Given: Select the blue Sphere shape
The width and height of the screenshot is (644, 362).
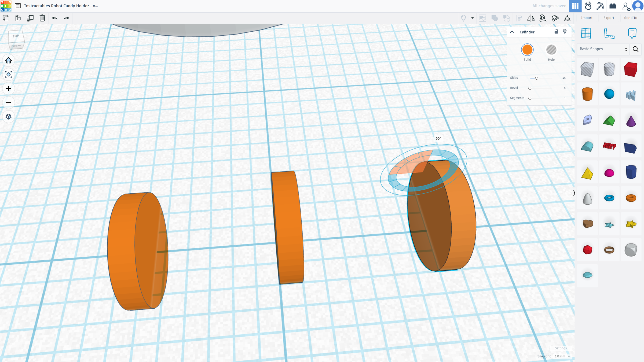Looking at the screenshot, I should click(609, 94).
